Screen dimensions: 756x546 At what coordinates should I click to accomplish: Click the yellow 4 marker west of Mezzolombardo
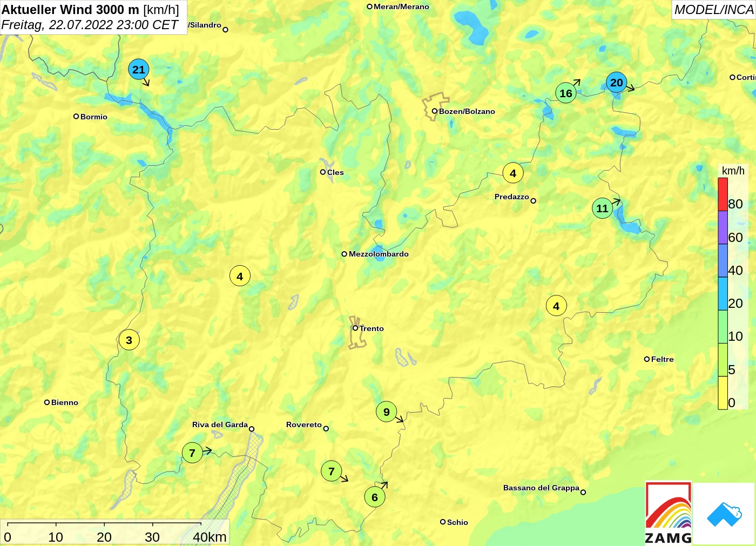(x=240, y=277)
